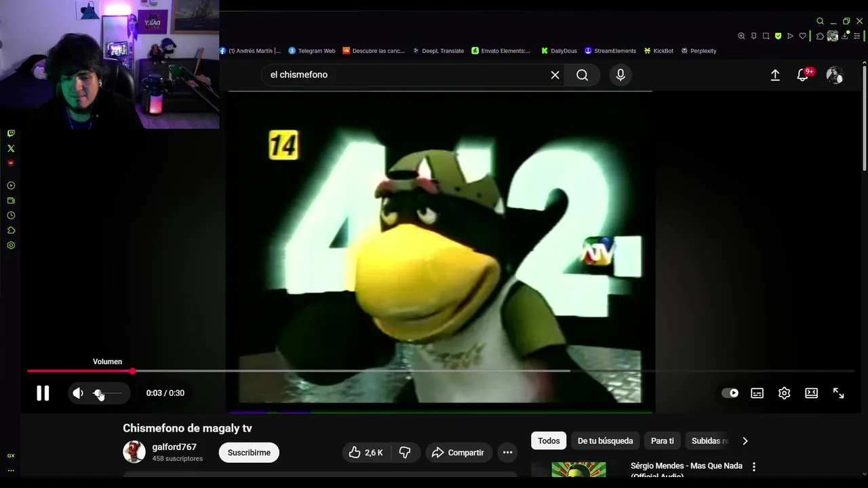868x488 pixels.
Task: Click the GX corner icon
Action: 11,455
